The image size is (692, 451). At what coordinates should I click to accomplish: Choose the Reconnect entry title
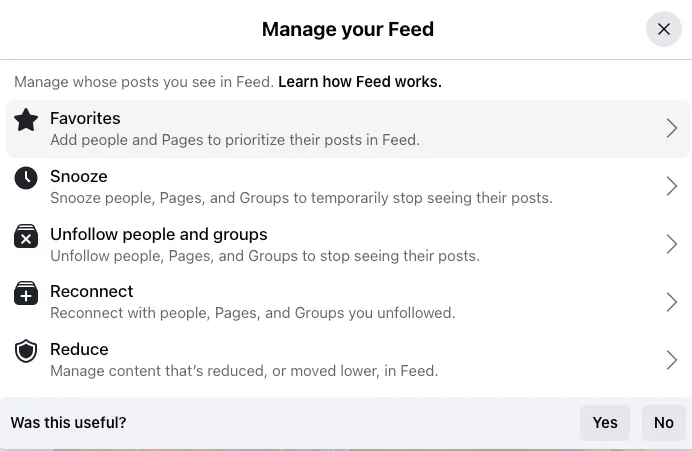tap(91, 291)
